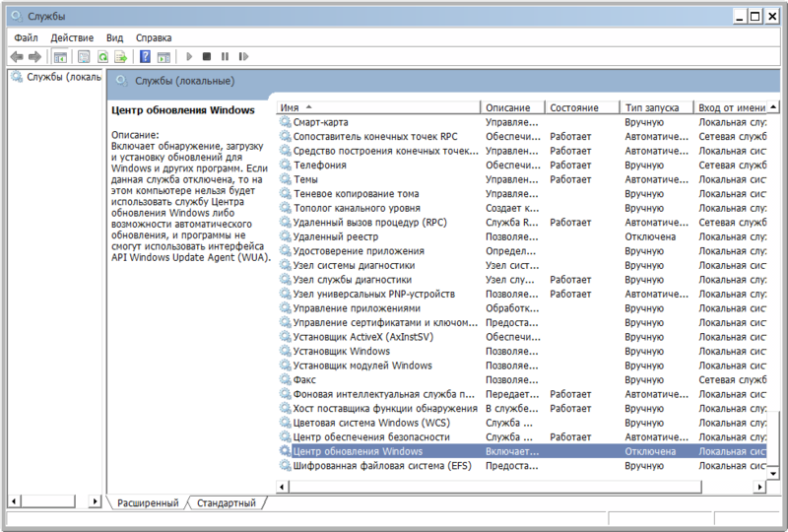
Task: Click Службы icon in window title bar
Action: (x=17, y=17)
